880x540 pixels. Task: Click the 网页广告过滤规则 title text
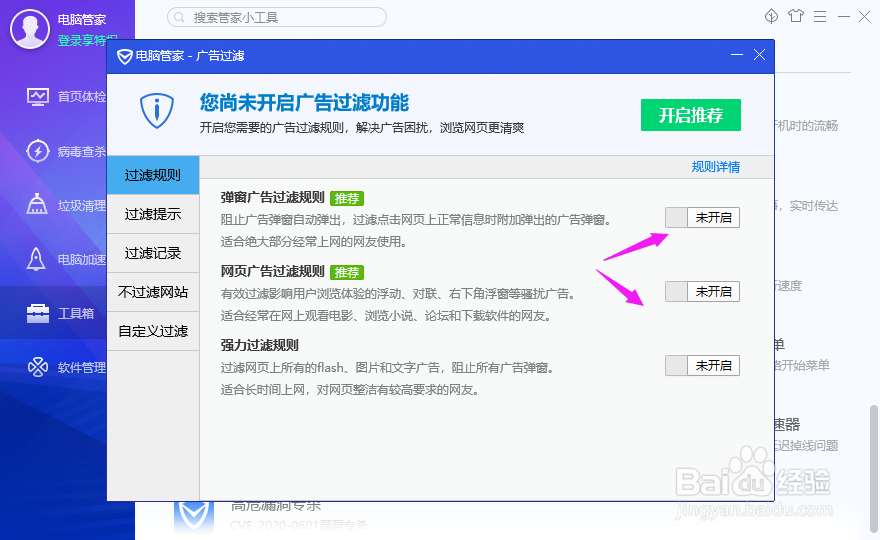coord(273,272)
